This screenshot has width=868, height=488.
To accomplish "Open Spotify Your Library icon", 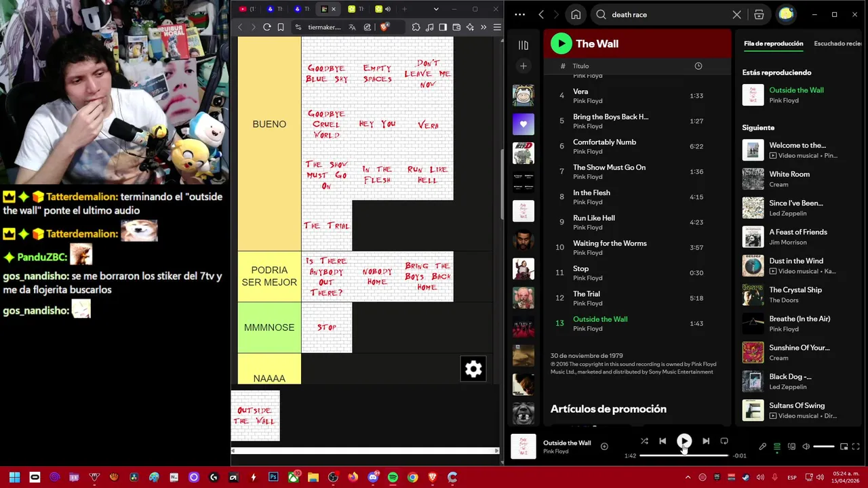I will coord(524,45).
